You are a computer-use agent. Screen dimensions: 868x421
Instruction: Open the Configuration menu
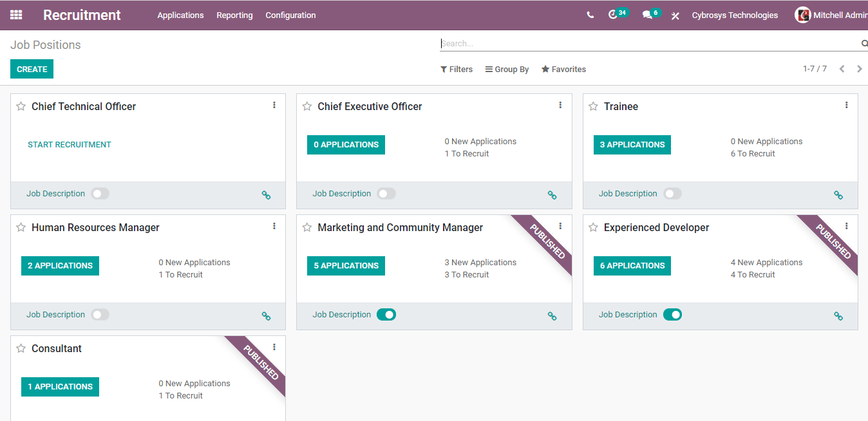(290, 15)
